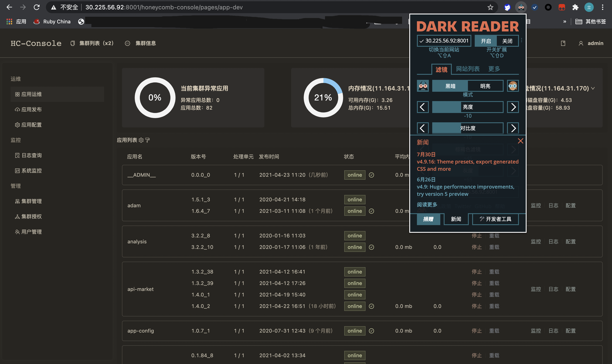
Task: Open 应用发布 in the sidebar
Action: point(57,109)
